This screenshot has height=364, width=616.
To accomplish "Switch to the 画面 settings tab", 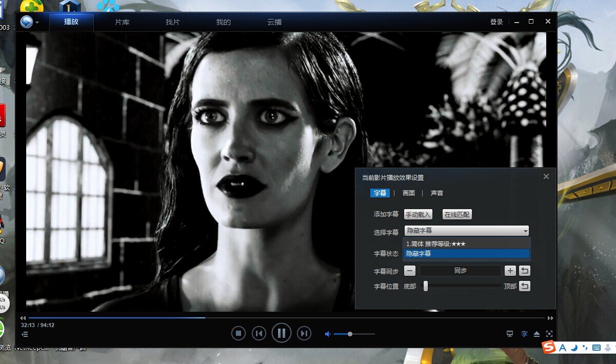I will [409, 193].
